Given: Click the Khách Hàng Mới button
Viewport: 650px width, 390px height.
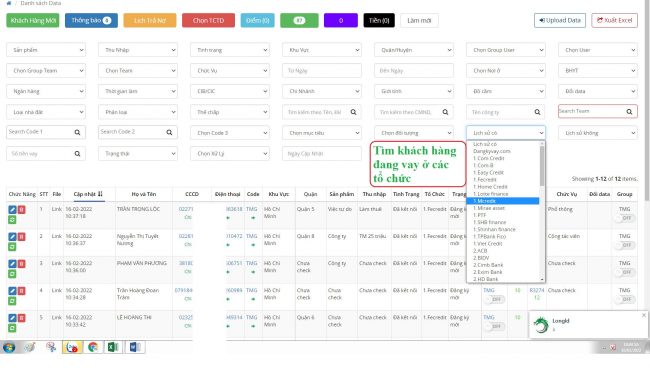Looking at the screenshot, I should point(33,20).
